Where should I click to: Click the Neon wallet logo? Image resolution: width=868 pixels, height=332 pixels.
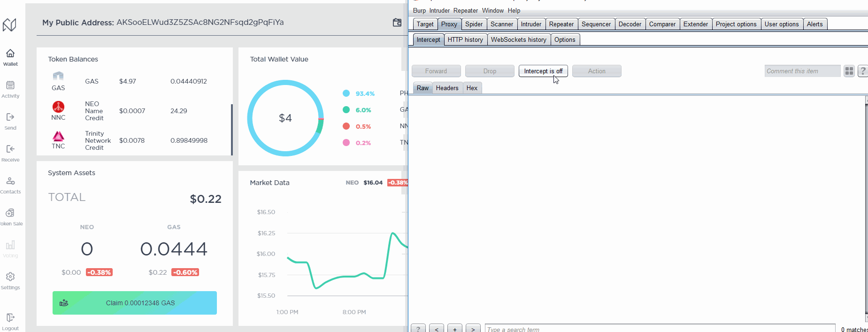(9, 24)
